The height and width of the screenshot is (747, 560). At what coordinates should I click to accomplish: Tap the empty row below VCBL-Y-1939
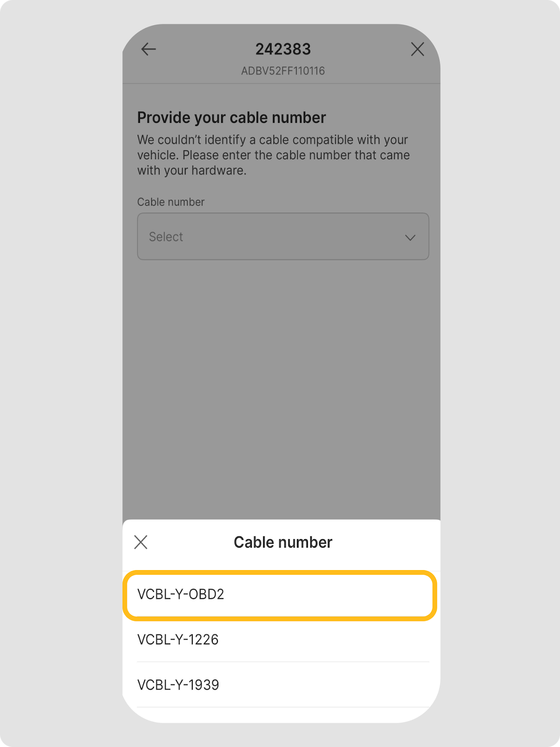pos(280,714)
